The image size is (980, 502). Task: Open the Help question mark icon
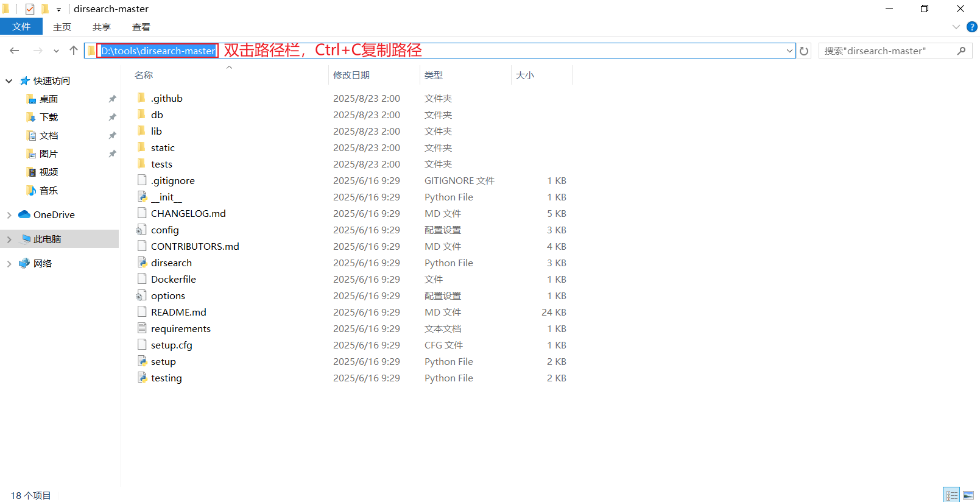pyautogui.click(x=972, y=27)
